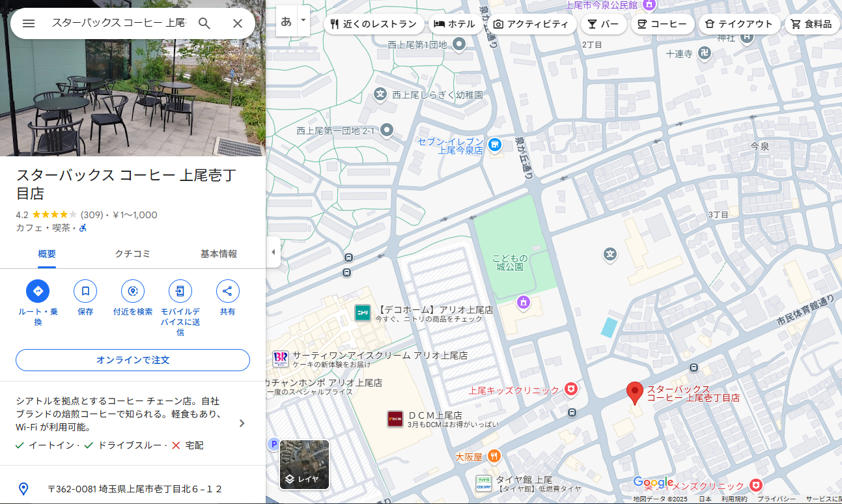842x504 pixels.
Task: Click the 西上尾第1団地 marker icon
Action: (x=459, y=44)
